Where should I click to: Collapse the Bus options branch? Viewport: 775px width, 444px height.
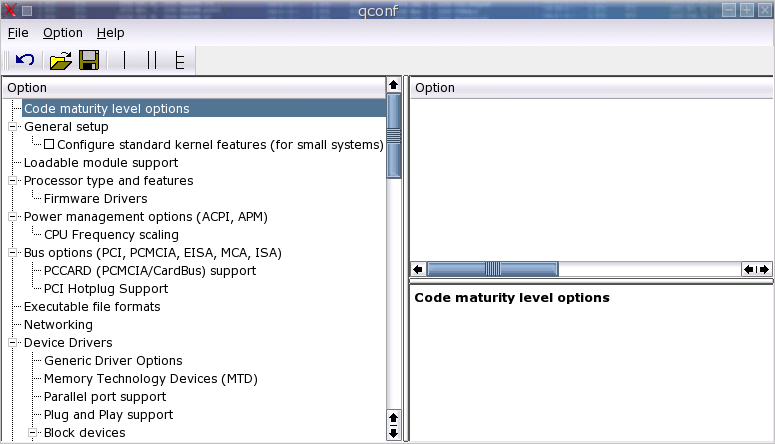point(13,253)
